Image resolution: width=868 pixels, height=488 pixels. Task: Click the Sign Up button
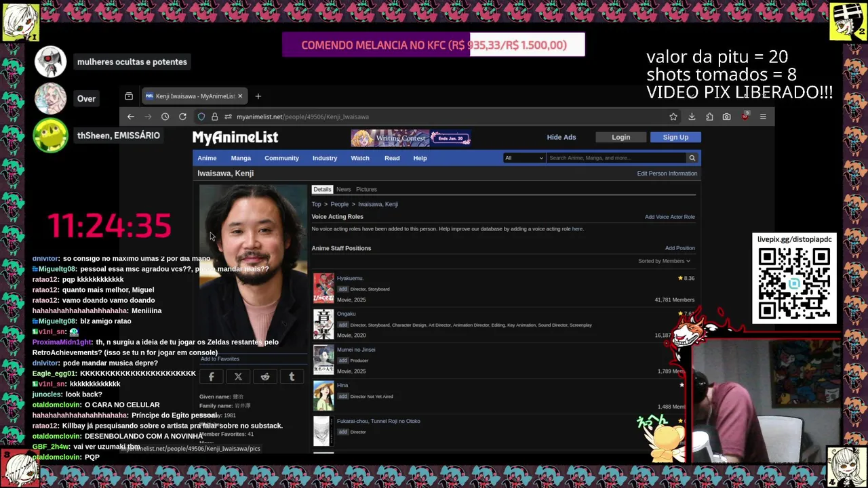(x=675, y=137)
